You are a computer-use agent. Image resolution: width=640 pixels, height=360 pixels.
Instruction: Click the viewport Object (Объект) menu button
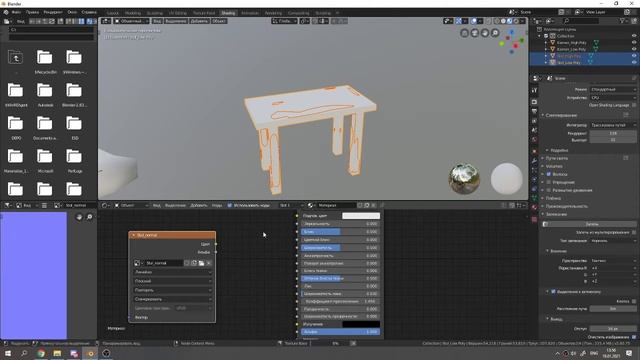pos(219,21)
